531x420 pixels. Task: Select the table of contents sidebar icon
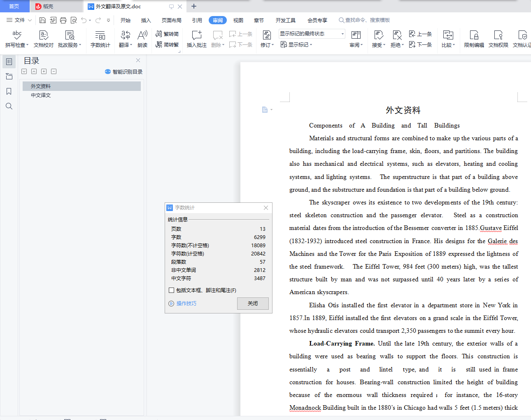[x=9, y=62]
